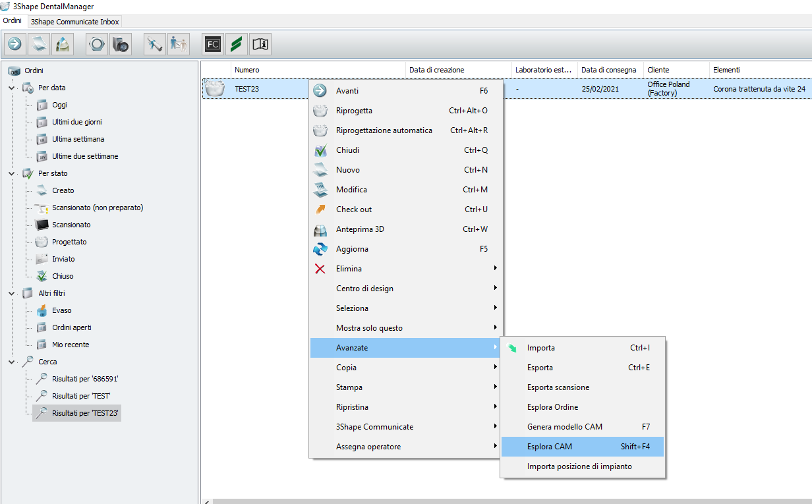Click the camera scanner toolbar icon
The height and width of the screenshot is (504, 812).
120,44
